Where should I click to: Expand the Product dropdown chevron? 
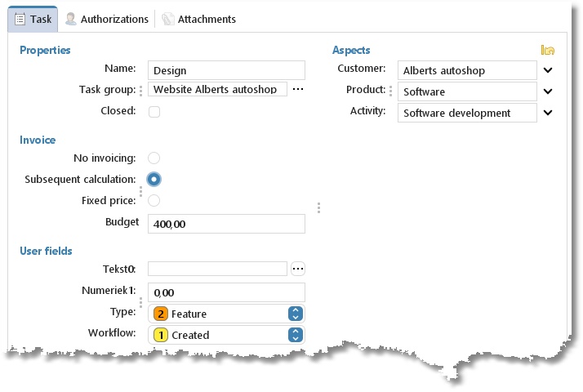pos(548,91)
